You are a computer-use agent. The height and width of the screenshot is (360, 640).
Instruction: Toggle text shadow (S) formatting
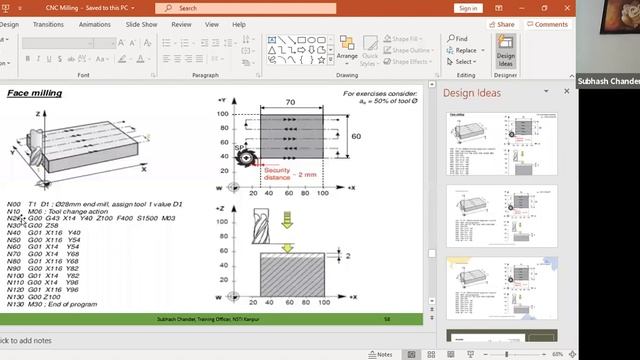coord(60,59)
